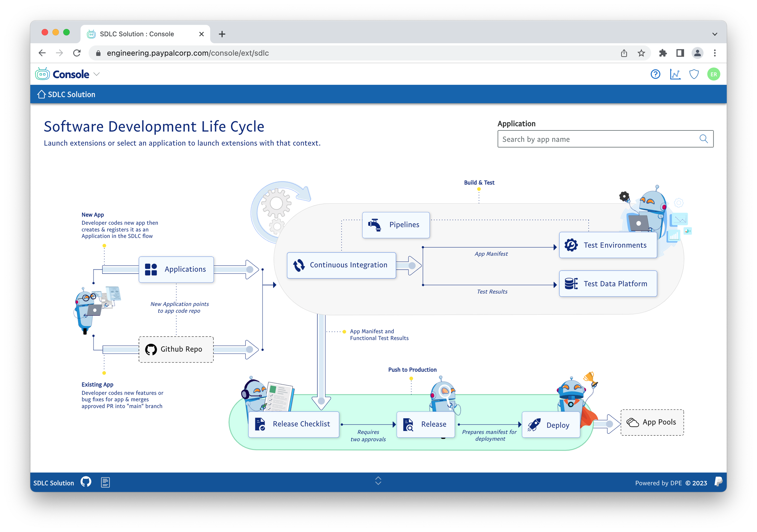The width and height of the screenshot is (757, 532).
Task: Open the ER user avatar
Action: tap(713, 74)
